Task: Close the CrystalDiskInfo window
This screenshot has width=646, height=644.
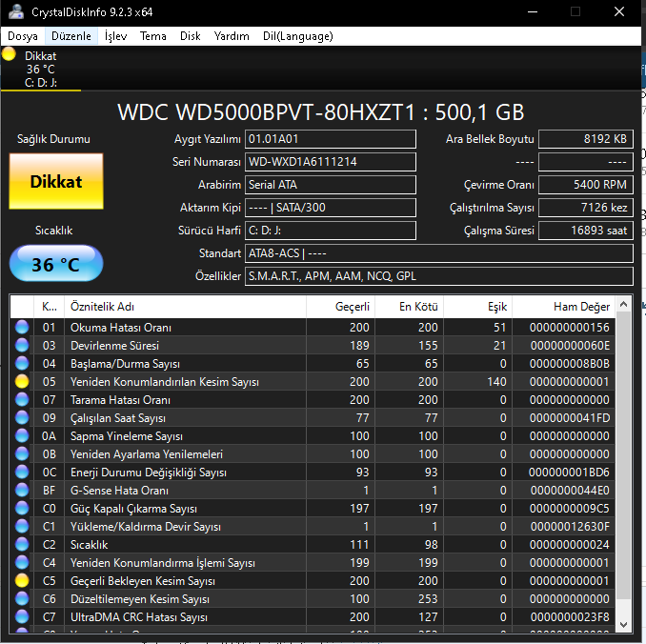Action: tap(618, 12)
